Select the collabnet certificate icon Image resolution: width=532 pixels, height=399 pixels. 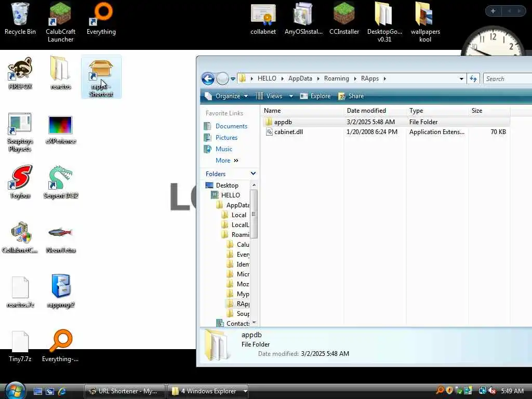[x=263, y=19]
